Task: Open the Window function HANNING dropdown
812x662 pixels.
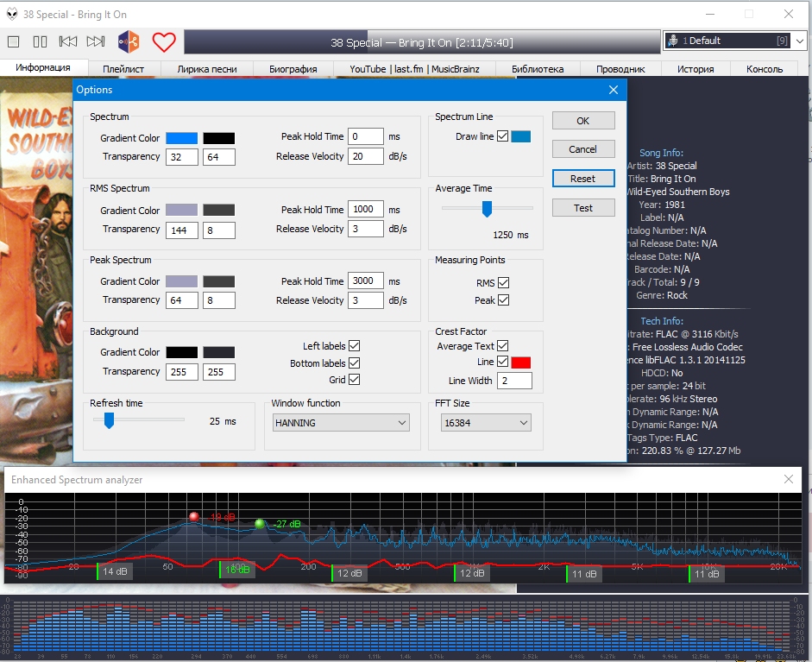Action: [x=341, y=423]
